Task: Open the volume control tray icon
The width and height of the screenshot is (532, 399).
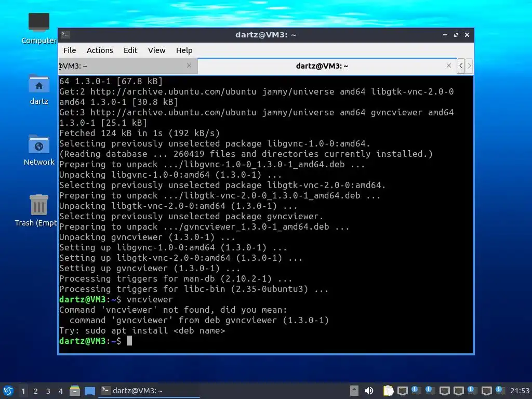Action: coord(369,391)
